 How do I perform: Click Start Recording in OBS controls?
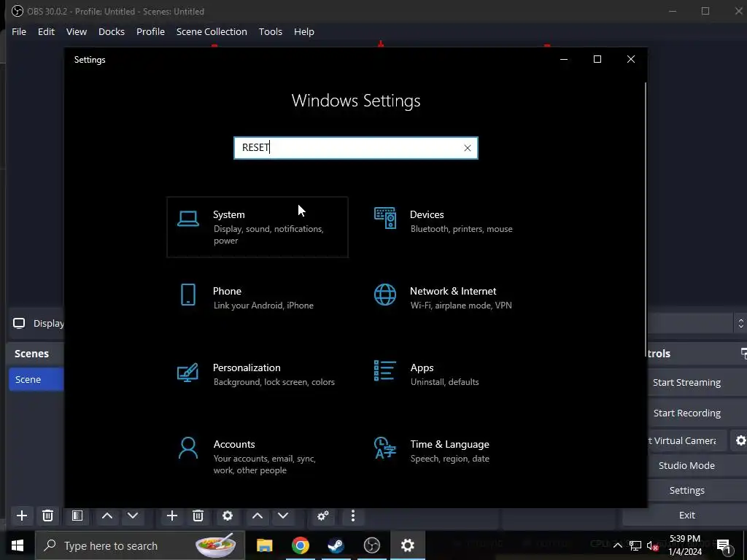click(x=686, y=413)
